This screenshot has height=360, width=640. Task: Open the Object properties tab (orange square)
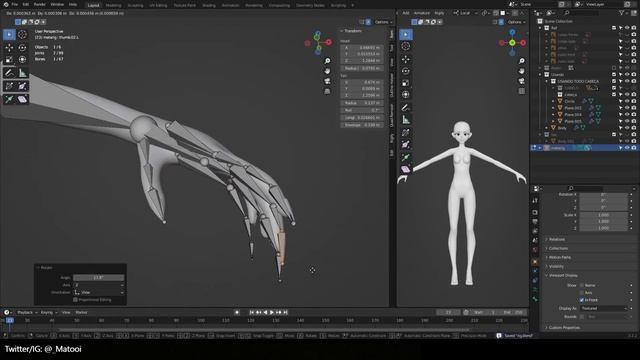pos(535,262)
